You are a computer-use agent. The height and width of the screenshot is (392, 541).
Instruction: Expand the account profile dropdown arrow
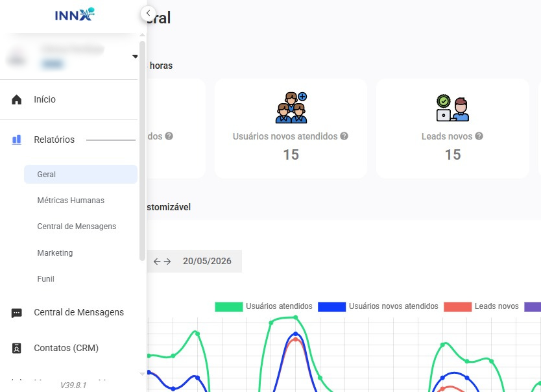[135, 56]
